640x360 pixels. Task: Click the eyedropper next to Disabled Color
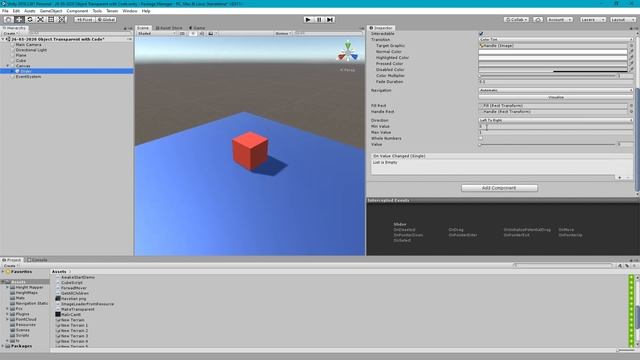(631, 70)
